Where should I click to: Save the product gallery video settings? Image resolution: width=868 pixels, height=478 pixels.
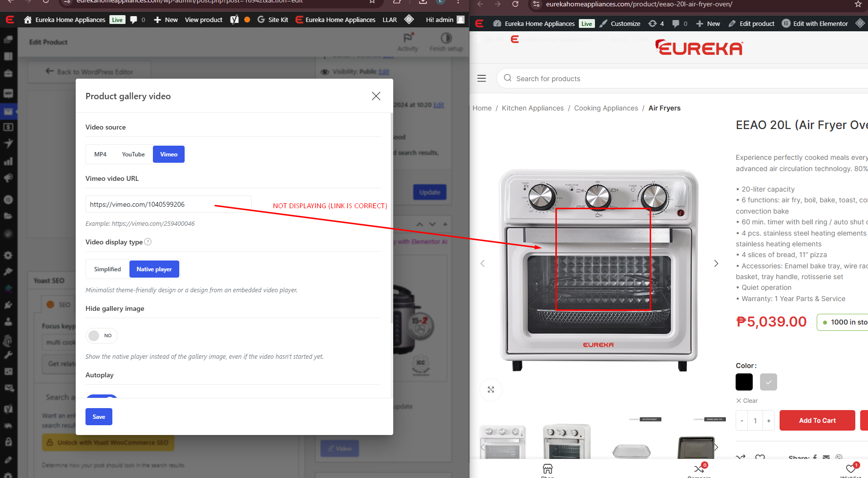point(99,417)
